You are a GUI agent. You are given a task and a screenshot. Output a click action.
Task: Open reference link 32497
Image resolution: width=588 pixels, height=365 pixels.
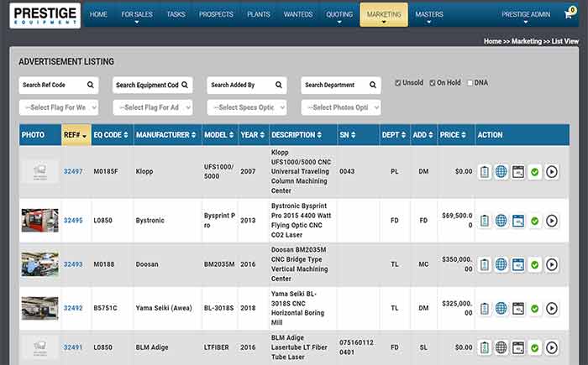coord(73,171)
